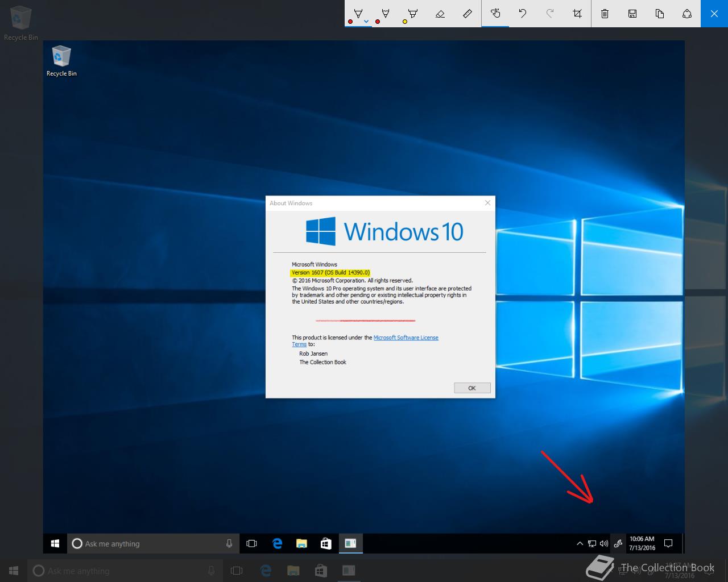Open Task View in the sketched taskbar
Screen dimensions: 728x582
pyautogui.click(x=251, y=544)
